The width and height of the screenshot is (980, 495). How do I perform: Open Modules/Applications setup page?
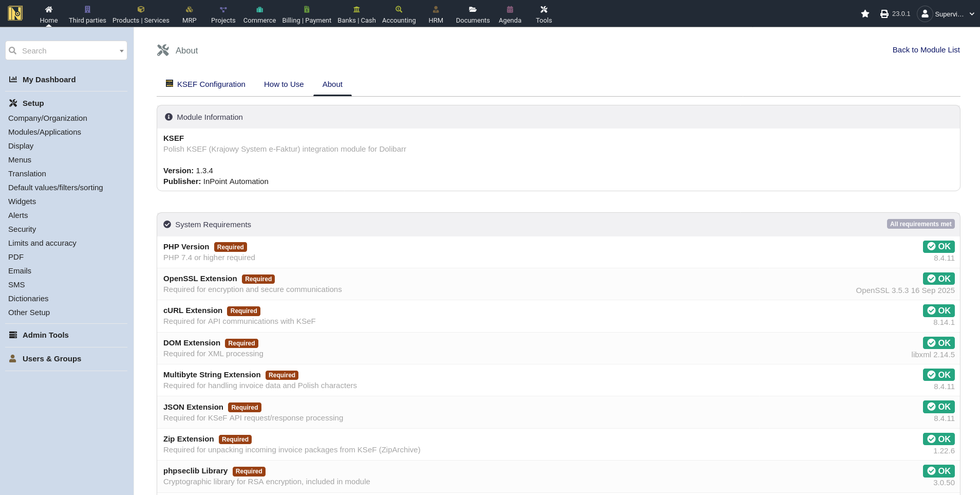(x=45, y=132)
